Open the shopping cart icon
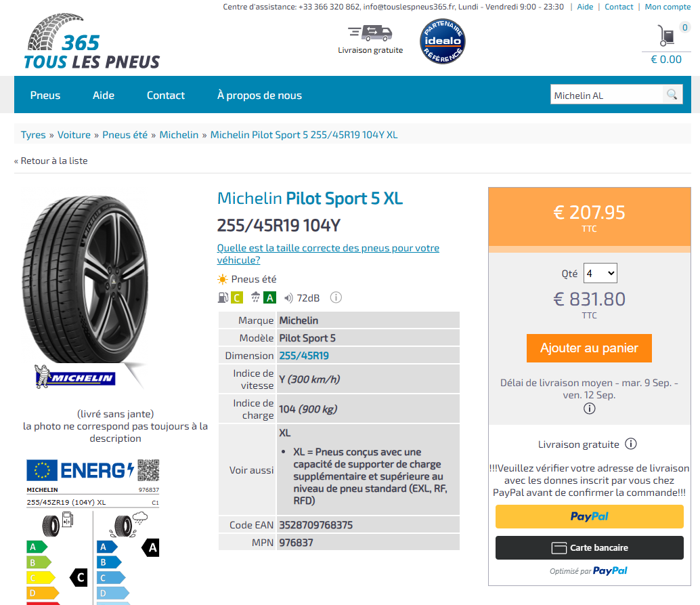Viewport: 700px width, 605px height. pyautogui.click(x=666, y=35)
